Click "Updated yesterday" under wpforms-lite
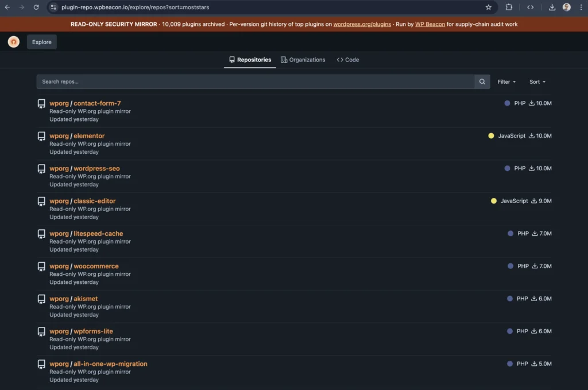The image size is (588, 390). pyautogui.click(x=74, y=348)
